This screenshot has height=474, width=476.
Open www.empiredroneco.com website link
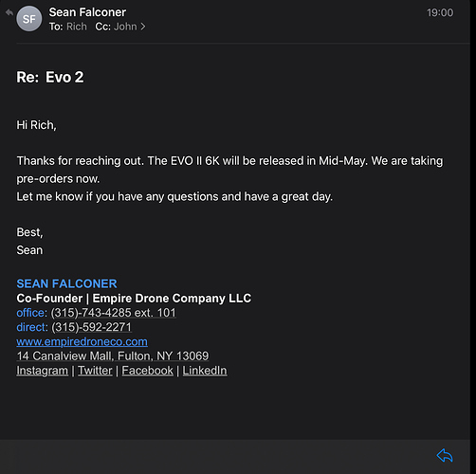(82, 341)
